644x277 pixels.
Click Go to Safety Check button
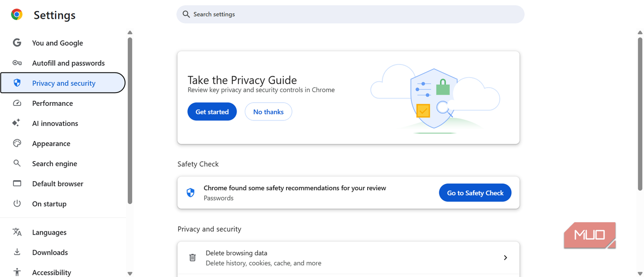pos(475,193)
